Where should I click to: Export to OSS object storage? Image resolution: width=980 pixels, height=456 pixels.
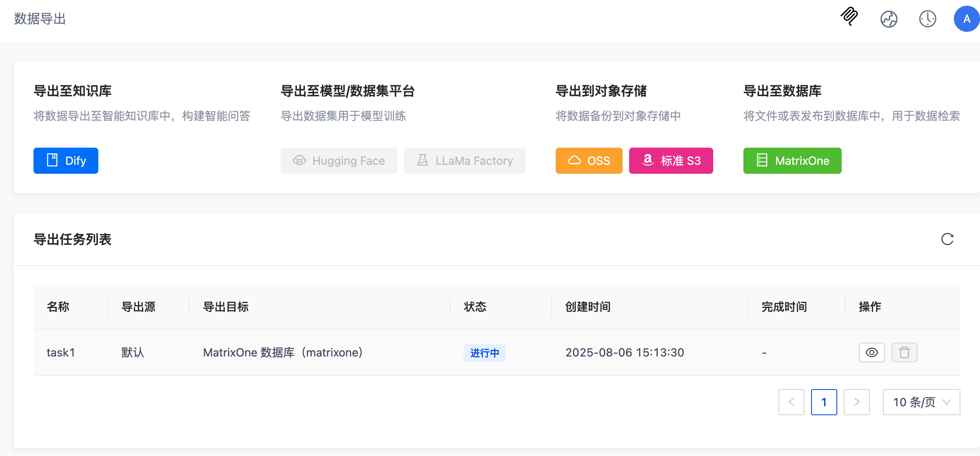(x=589, y=161)
